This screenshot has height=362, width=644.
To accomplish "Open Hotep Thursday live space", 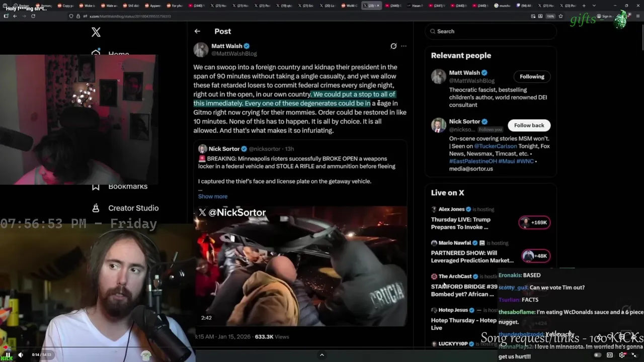I will [463, 324].
